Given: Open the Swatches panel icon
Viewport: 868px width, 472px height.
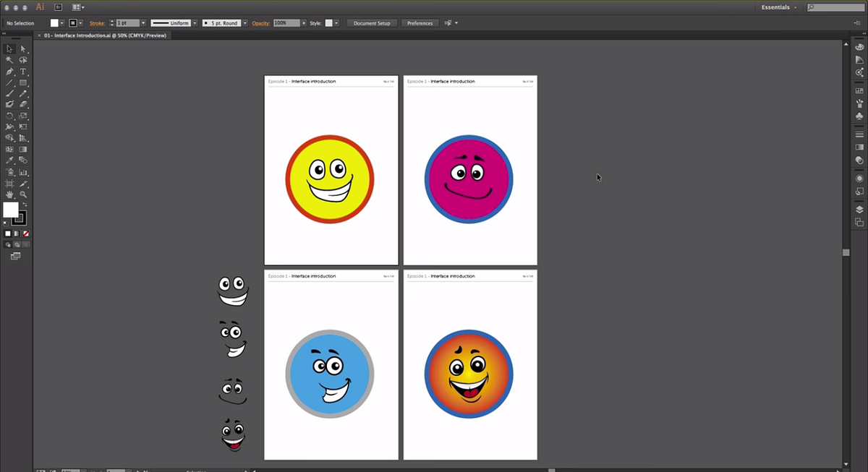Looking at the screenshot, I should coord(859,91).
